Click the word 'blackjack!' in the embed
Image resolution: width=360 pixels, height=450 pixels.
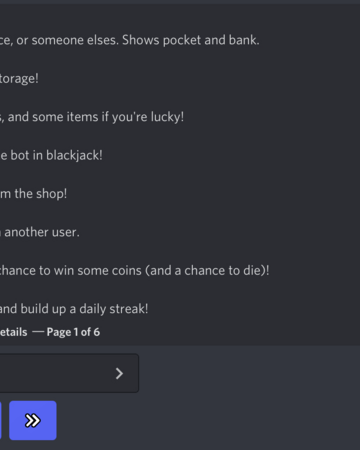74,155
